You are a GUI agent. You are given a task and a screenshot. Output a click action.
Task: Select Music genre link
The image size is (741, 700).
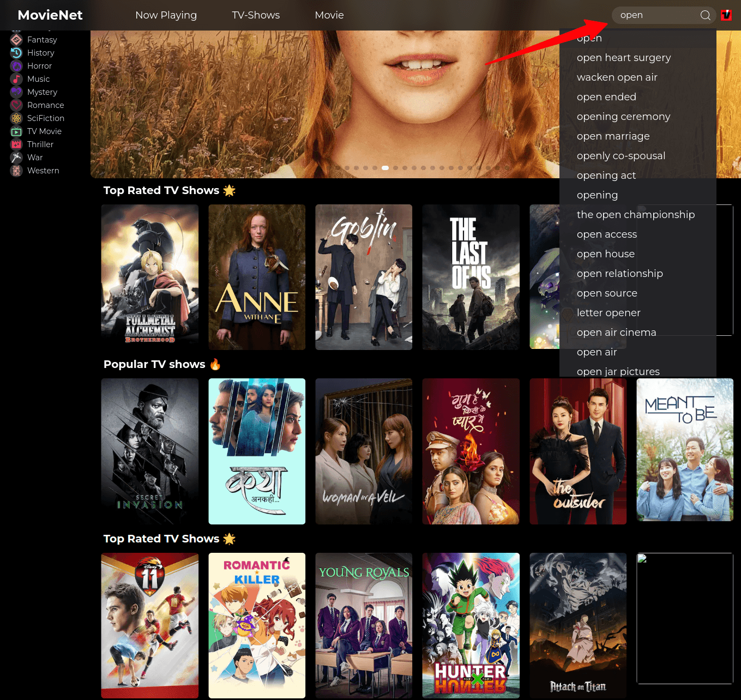(x=38, y=79)
